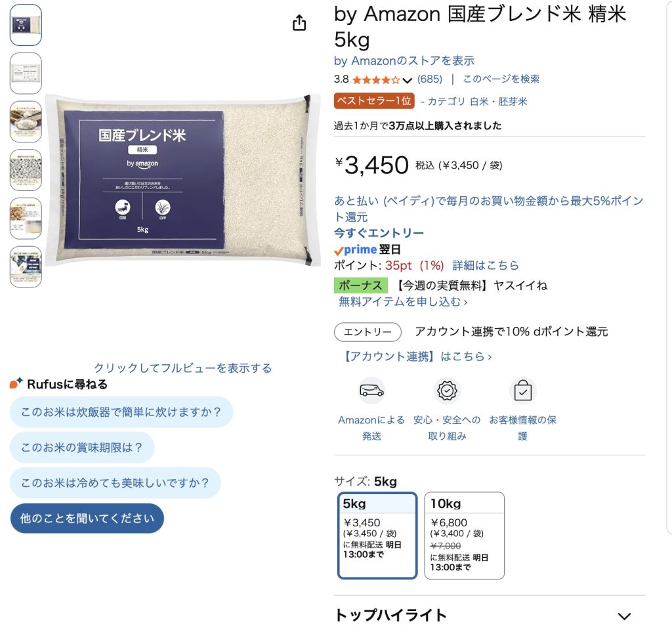This screenshot has width=672, height=632.
Task: Click the customer information protection bag icon
Action: (523, 390)
